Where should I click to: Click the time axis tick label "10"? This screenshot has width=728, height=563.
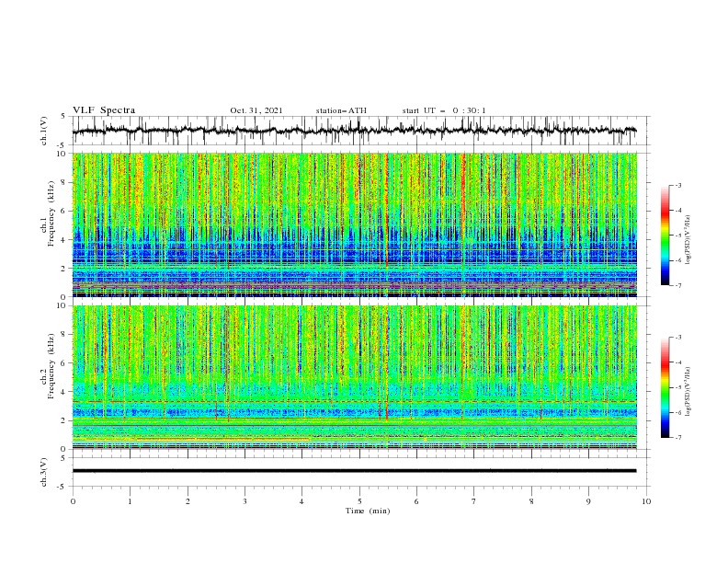tap(646, 501)
